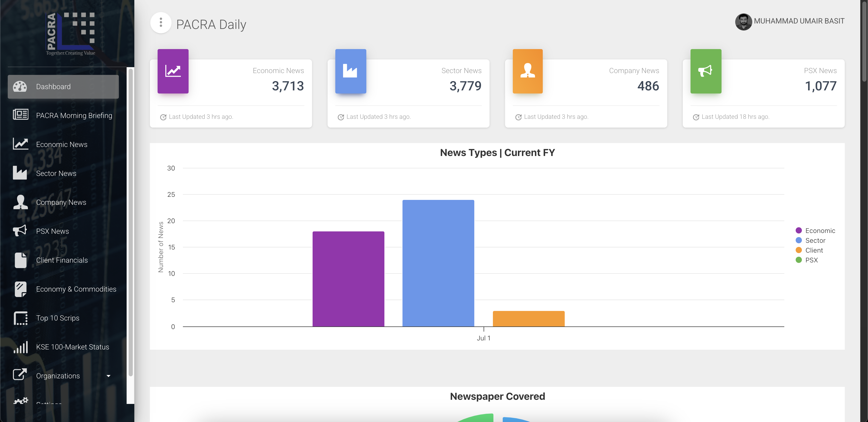The image size is (868, 422).
Task: Toggle the Sector series in the chart legend
Action: (x=810, y=240)
